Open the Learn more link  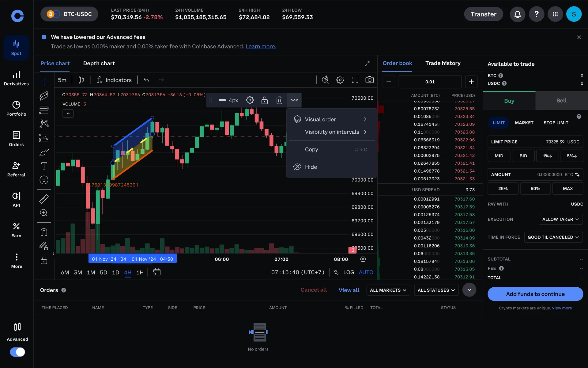[x=261, y=47]
